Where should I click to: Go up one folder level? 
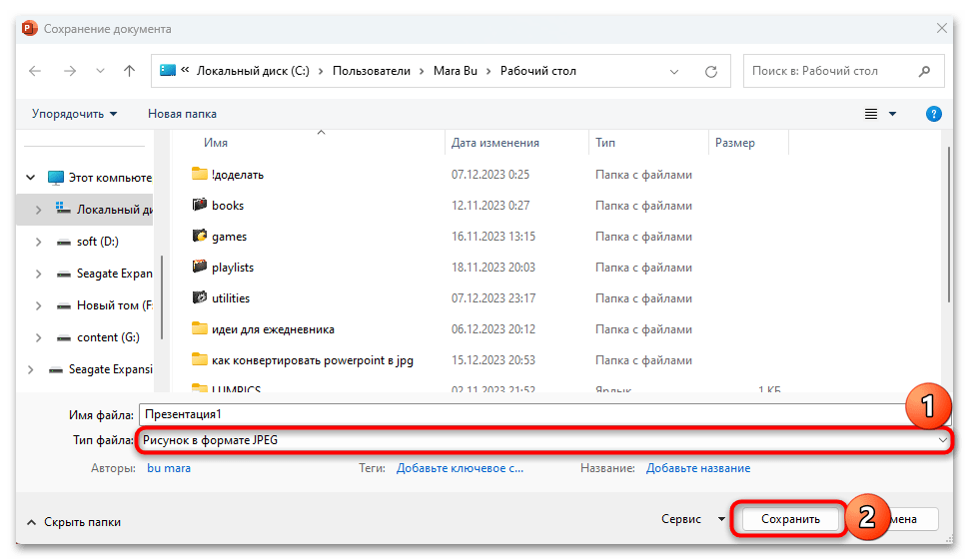(x=129, y=71)
